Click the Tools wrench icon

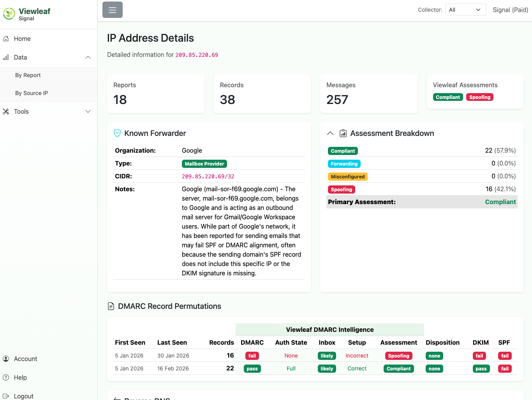(6, 111)
